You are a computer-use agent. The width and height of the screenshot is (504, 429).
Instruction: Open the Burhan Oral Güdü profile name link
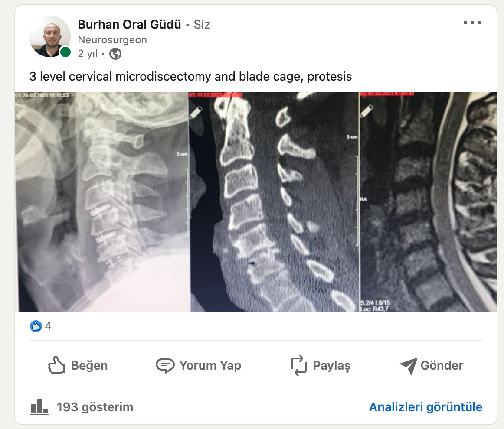pos(130,24)
